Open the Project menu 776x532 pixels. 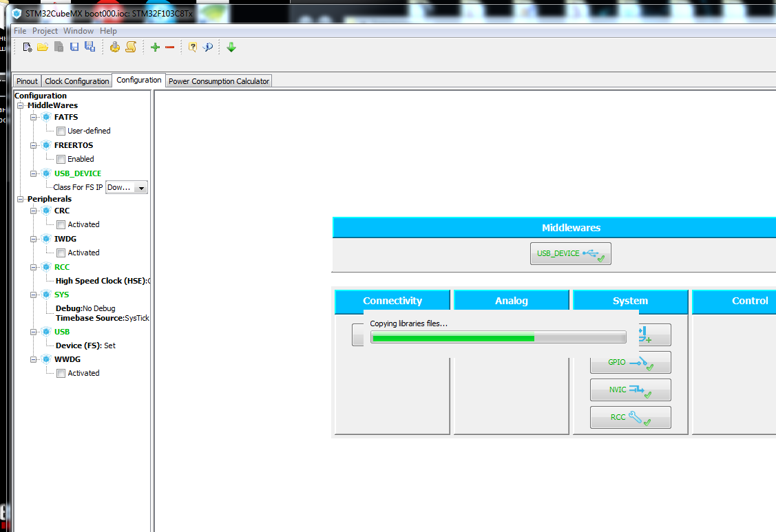tap(45, 31)
